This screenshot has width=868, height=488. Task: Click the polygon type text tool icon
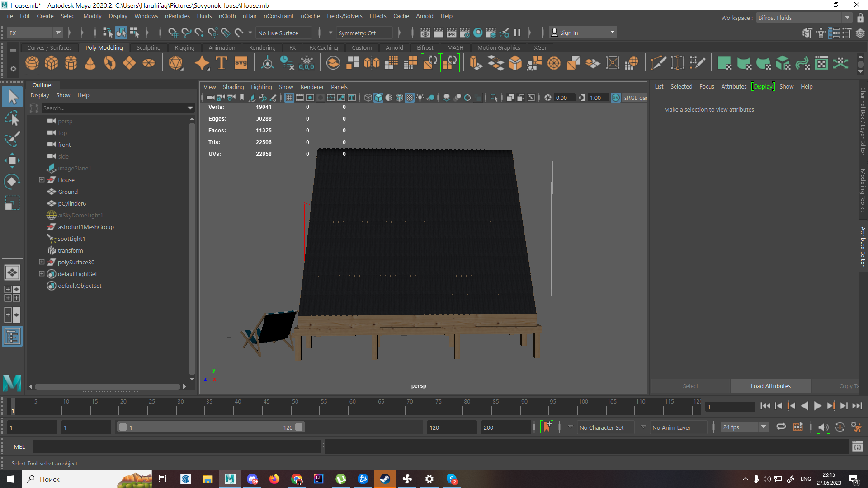pyautogui.click(x=222, y=63)
